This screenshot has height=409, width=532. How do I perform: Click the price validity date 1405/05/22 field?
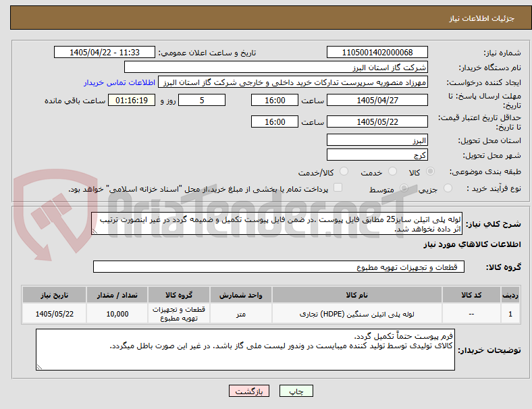pos(377,121)
